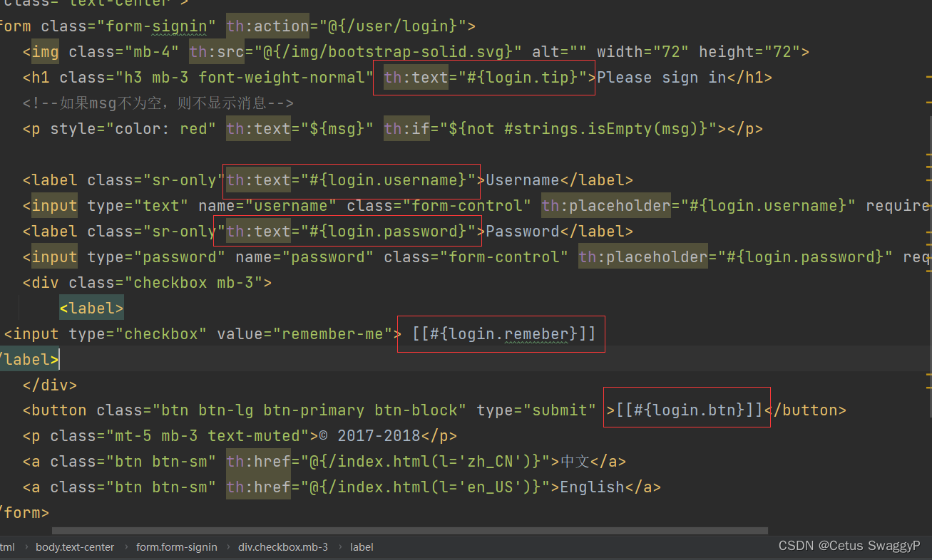This screenshot has height=560, width=932.
Task: Click the English anchor text
Action: click(592, 488)
